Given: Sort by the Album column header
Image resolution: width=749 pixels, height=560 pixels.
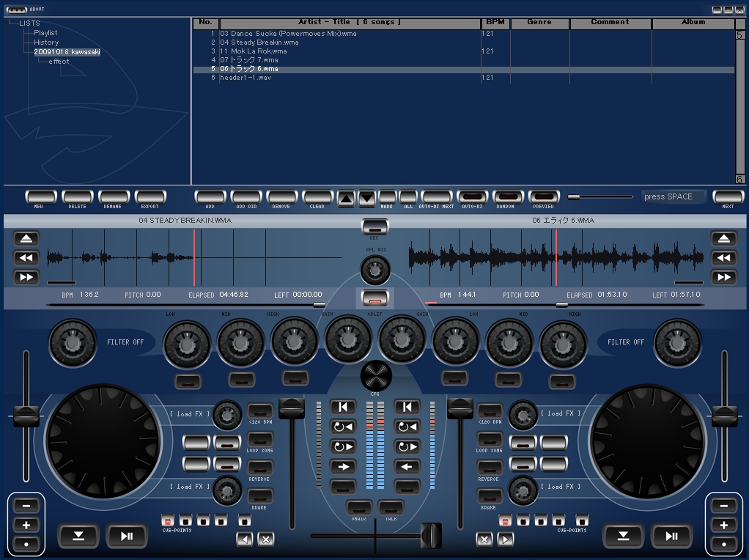Looking at the screenshot, I should coord(693,23).
